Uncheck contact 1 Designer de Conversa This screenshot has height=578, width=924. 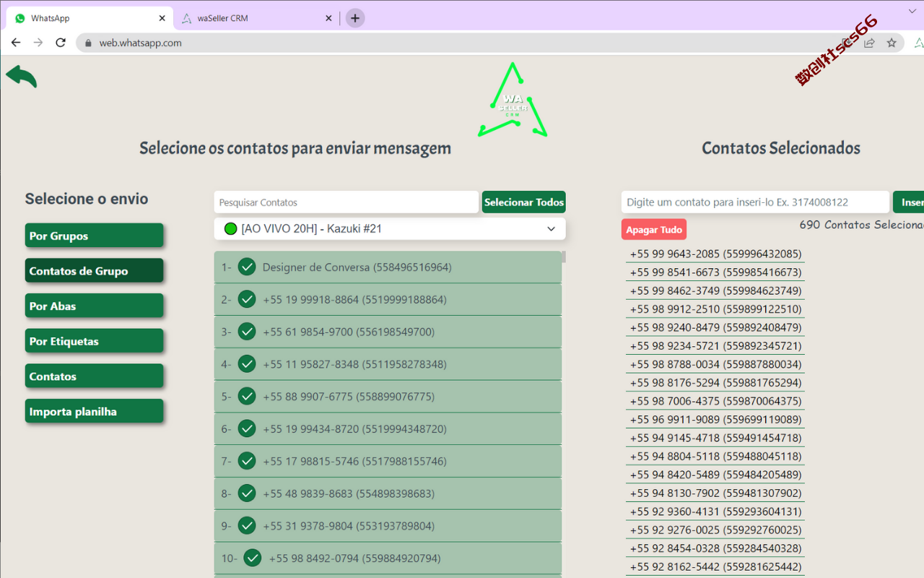tap(247, 267)
